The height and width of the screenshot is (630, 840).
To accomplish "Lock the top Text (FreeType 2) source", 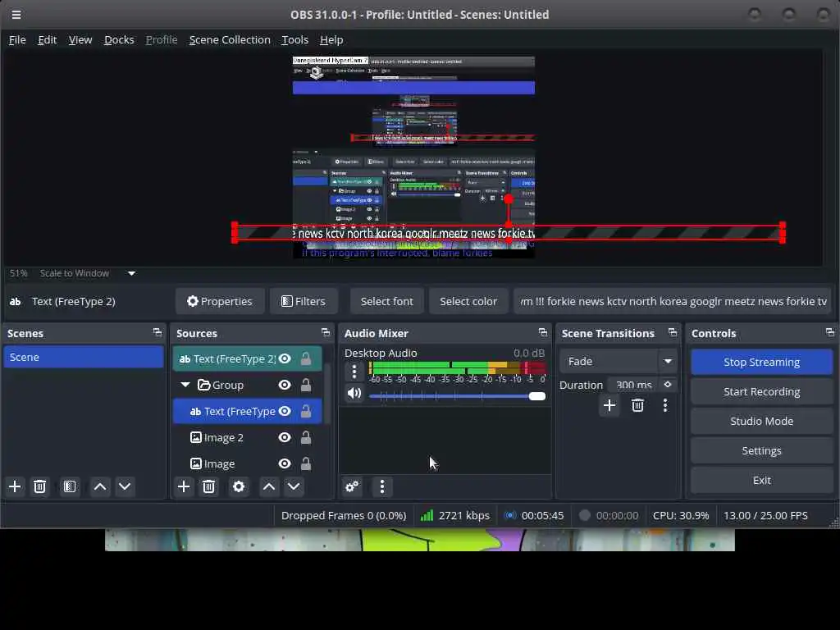I will [x=306, y=358].
